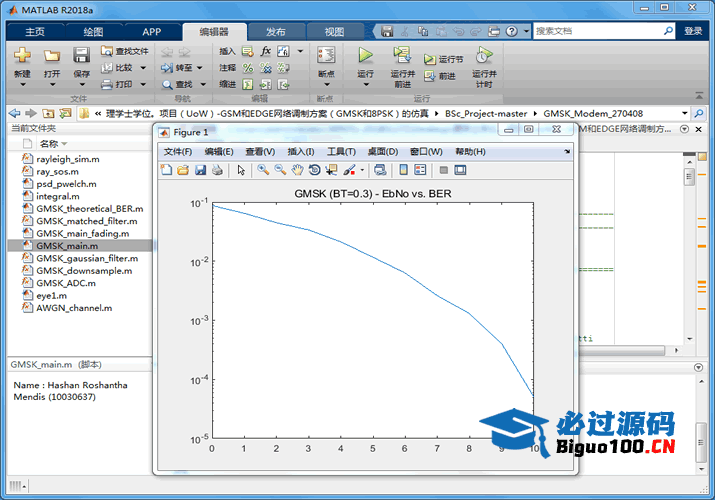715x500 pixels.
Task: Click the Zoom In tool in Figure toolbar
Action: point(263,170)
